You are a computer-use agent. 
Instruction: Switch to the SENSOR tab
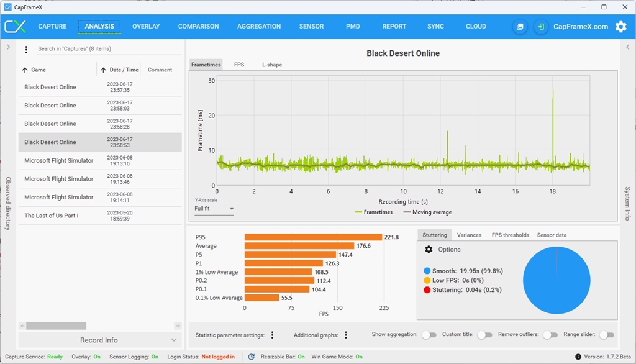(312, 26)
